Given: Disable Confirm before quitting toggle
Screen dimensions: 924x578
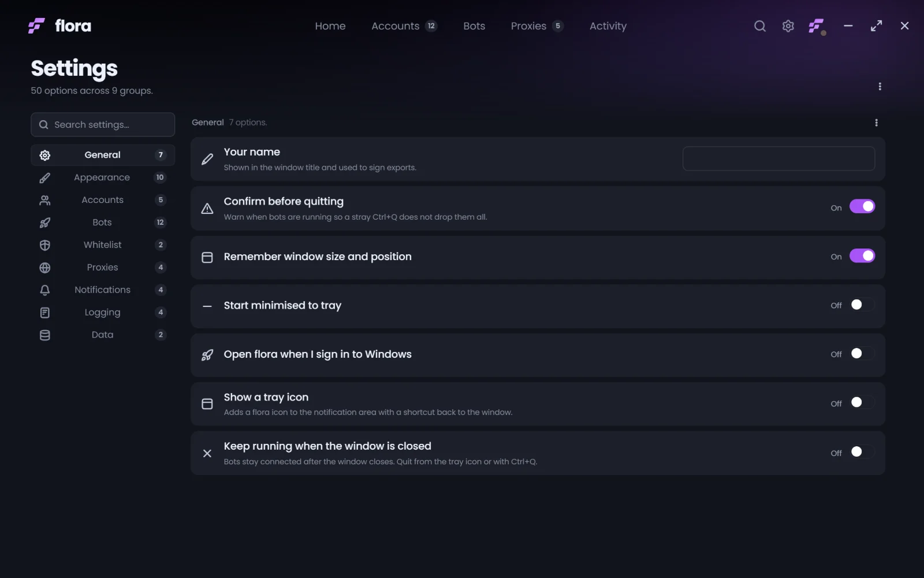Looking at the screenshot, I should [x=862, y=206].
